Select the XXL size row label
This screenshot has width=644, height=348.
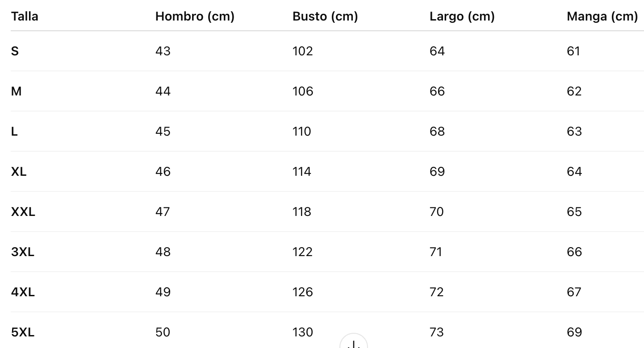pos(23,212)
